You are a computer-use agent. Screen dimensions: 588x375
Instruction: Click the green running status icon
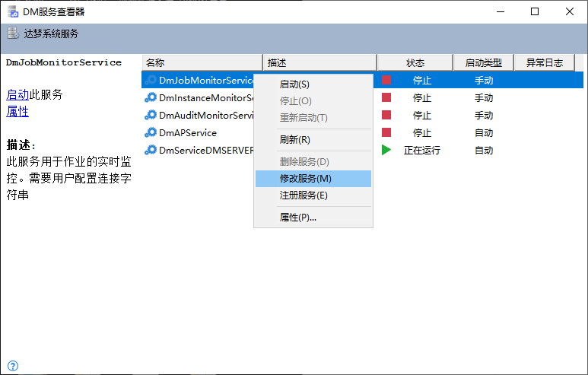[386, 150]
